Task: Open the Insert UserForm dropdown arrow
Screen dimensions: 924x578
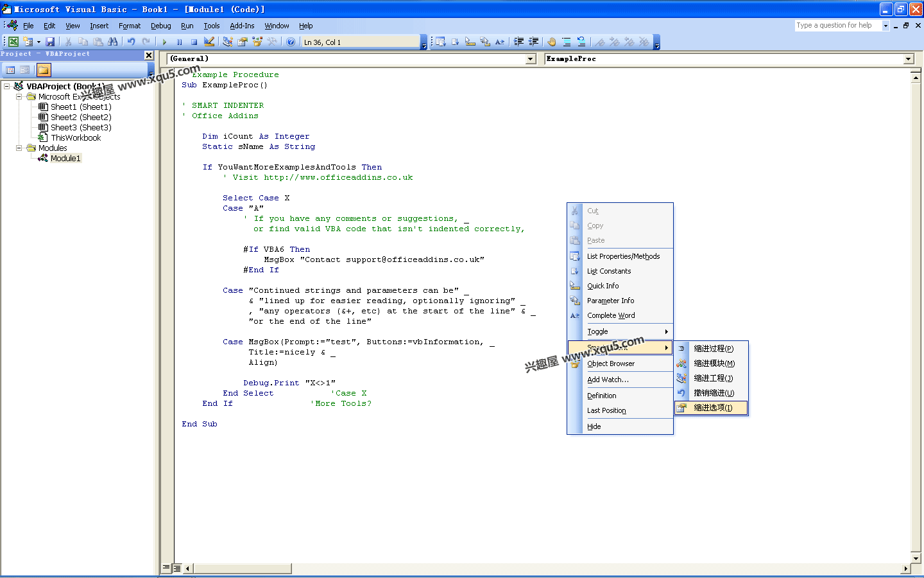Action: pos(38,42)
